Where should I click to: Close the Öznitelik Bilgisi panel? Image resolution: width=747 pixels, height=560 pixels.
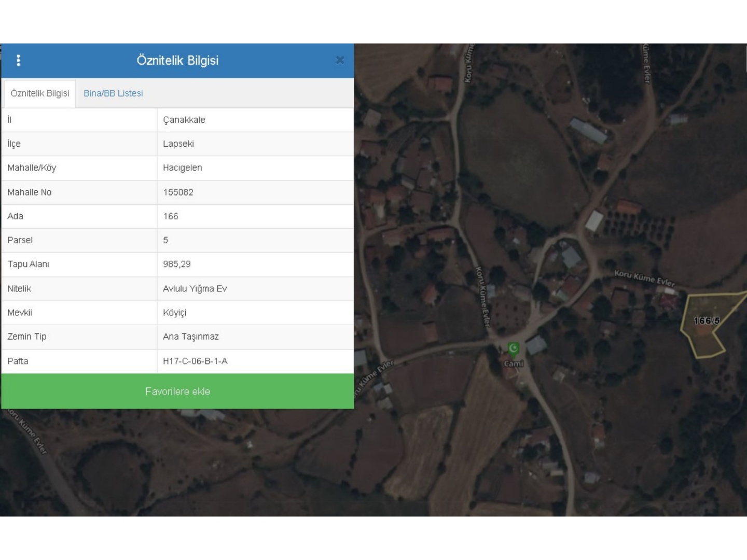[x=340, y=60]
